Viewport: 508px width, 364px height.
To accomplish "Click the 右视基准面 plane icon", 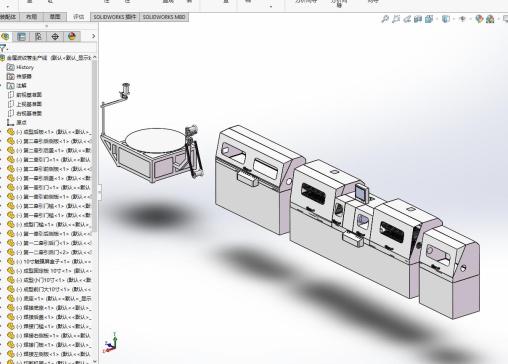I will [11, 113].
